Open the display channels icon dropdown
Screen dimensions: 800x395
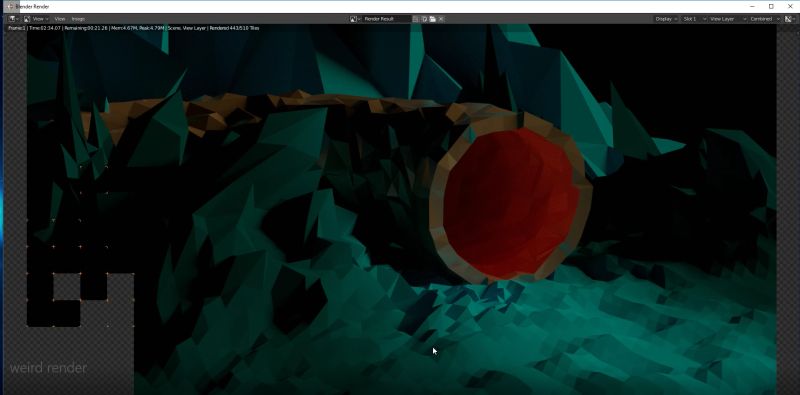coord(789,19)
